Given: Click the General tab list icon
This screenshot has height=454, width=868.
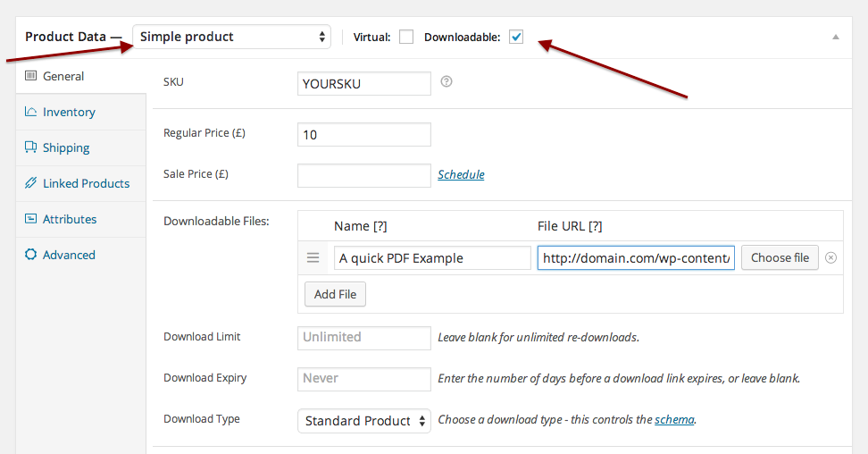Looking at the screenshot, I should [30, 75].
